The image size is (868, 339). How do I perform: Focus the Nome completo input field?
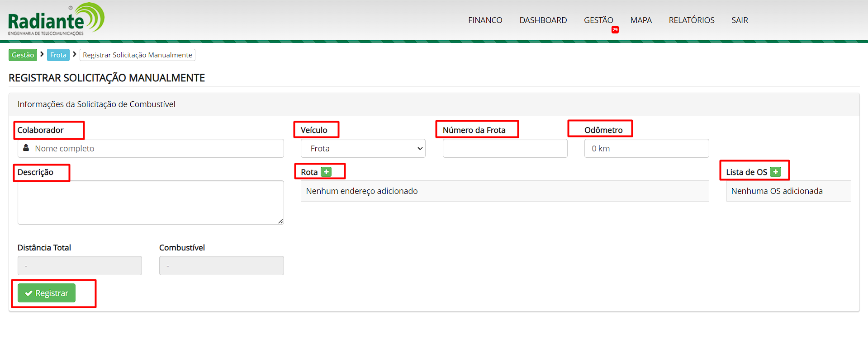point(156,148)
